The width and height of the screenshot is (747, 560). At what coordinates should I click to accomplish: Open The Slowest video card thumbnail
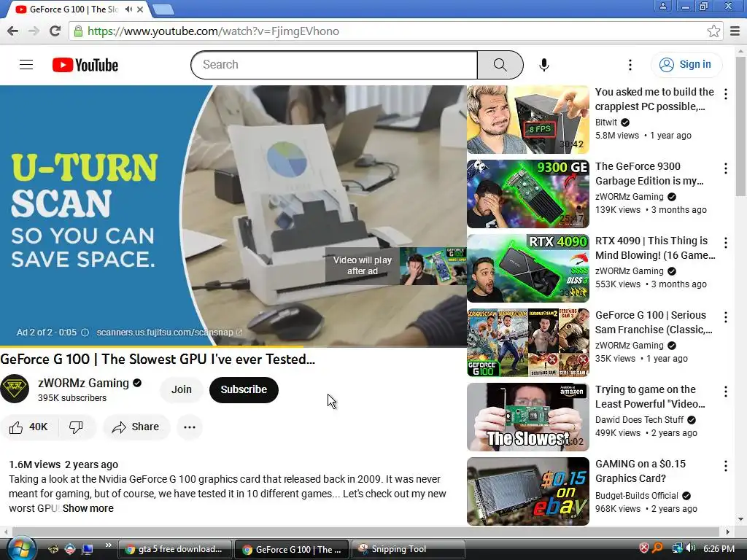528,416
